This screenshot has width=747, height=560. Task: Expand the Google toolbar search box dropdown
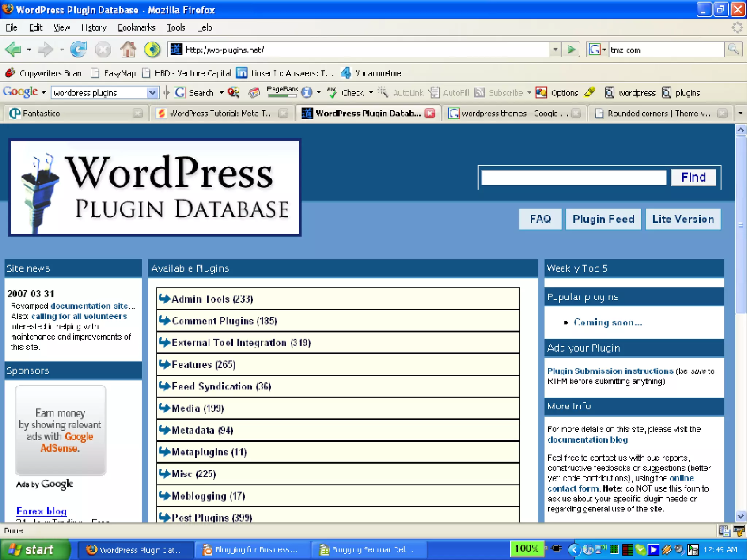[152, 93]
